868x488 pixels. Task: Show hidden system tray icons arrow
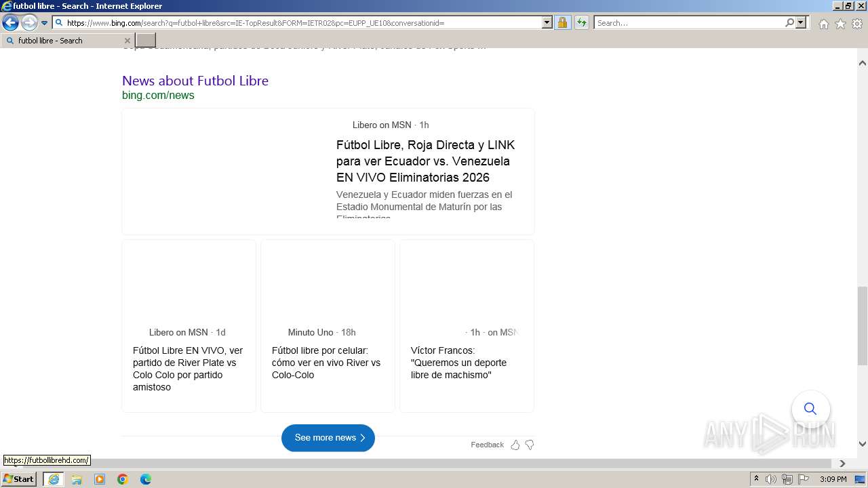(757, 479)
